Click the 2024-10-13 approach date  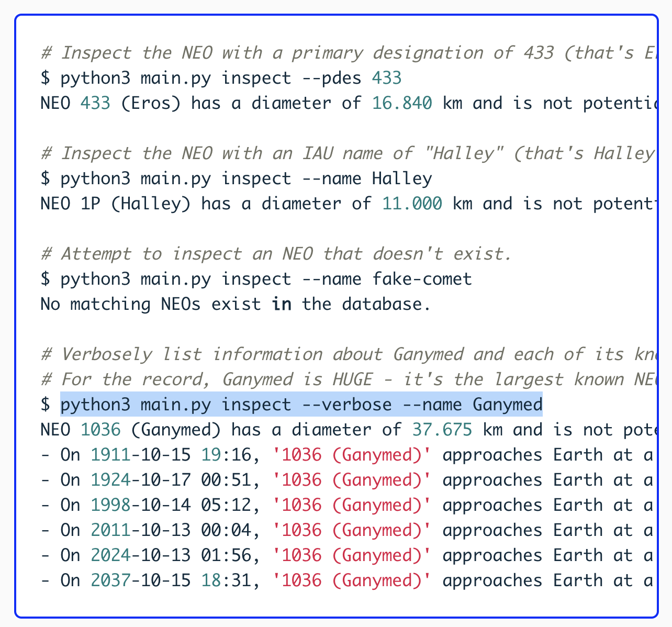[141, 555]
